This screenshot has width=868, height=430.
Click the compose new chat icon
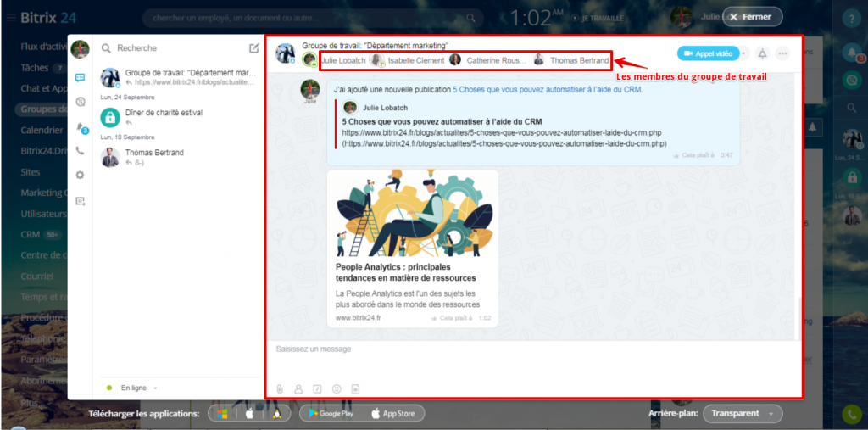254,48
